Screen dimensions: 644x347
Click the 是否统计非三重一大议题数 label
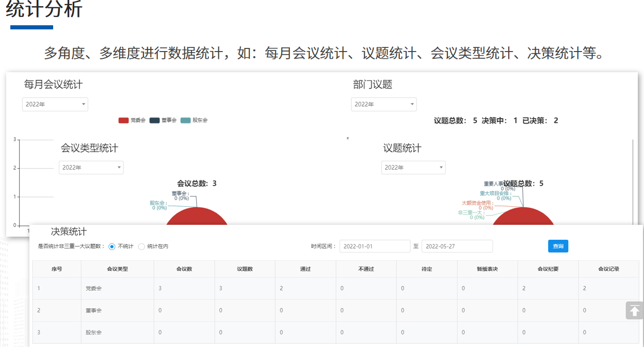tap(72, 246)
